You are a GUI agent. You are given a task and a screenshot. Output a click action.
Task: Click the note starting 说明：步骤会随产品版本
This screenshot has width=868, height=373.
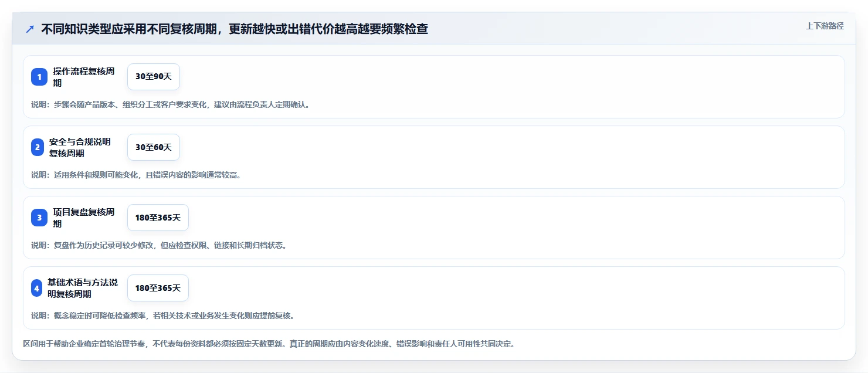170,104
